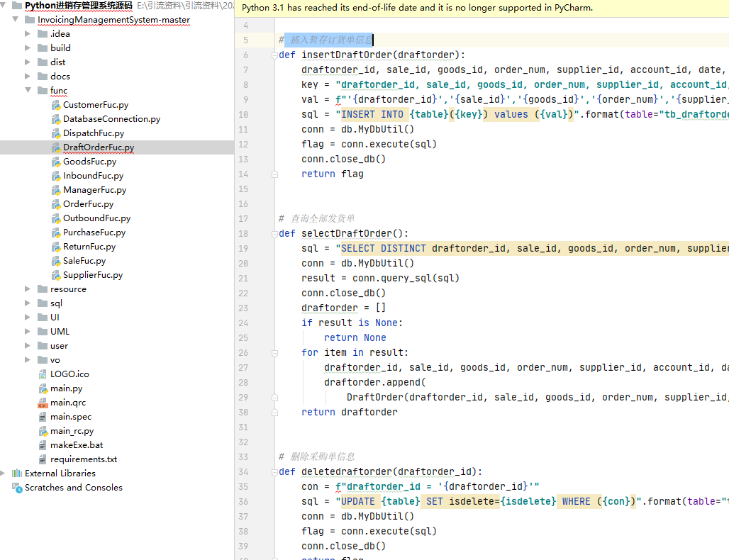The width and height of the screenshot is (729, 560).
Task: Click the makeExe.bat file icon
Action: 43,445
